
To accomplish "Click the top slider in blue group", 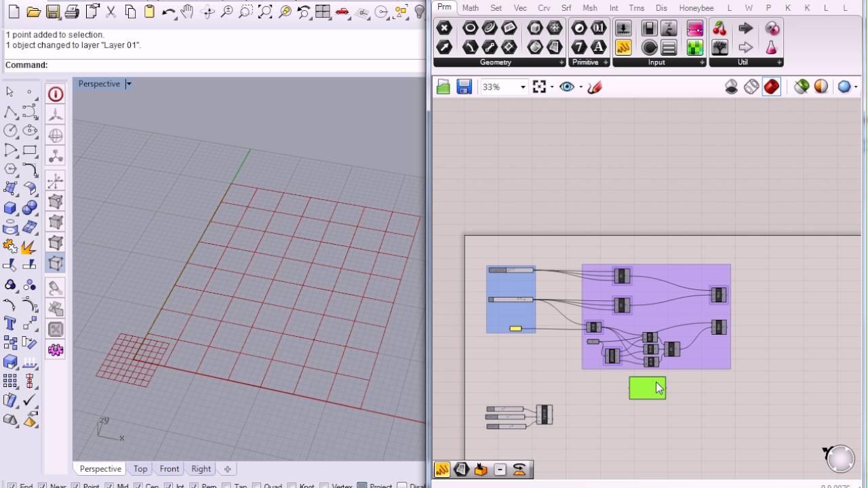I will click(511, 270).
